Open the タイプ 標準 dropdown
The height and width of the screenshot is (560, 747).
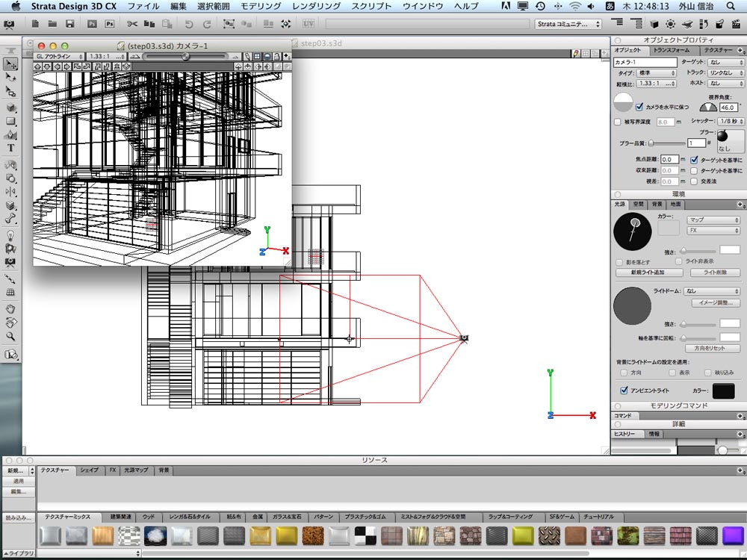pos(657,73)
